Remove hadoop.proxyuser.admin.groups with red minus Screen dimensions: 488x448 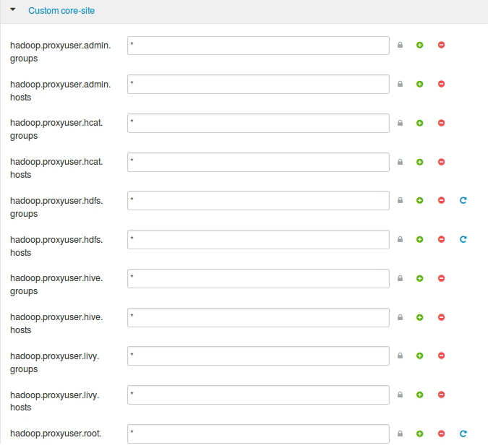(441, 45)
